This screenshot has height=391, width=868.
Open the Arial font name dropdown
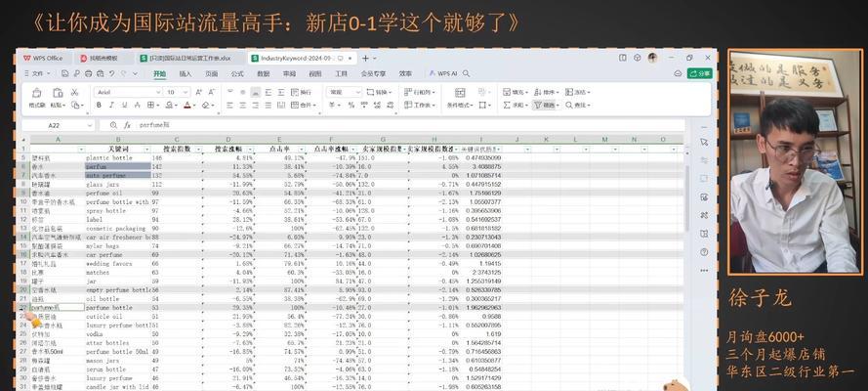point(158,92)
